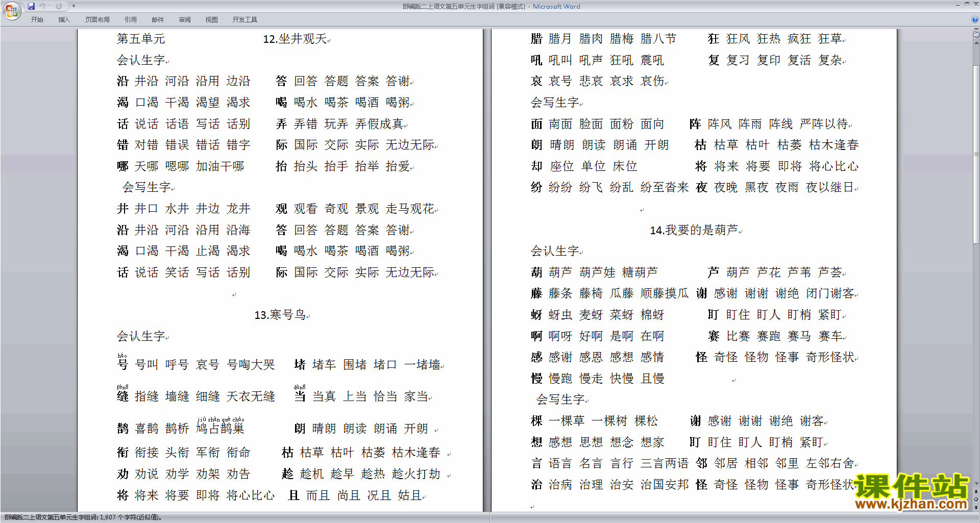
Task: Open the 开发工具 ribbon tab
Action: point(245,19)
